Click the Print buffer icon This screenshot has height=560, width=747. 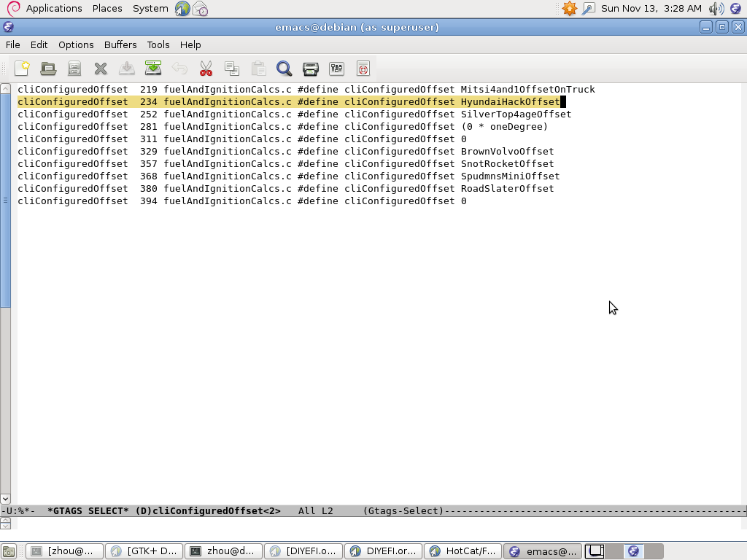(x=311, y=69)
